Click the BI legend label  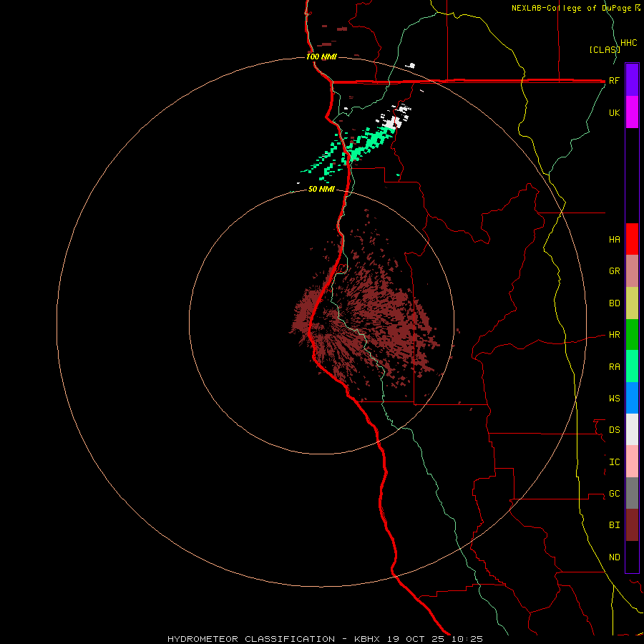pyautogui.click(x=614, y=525)
